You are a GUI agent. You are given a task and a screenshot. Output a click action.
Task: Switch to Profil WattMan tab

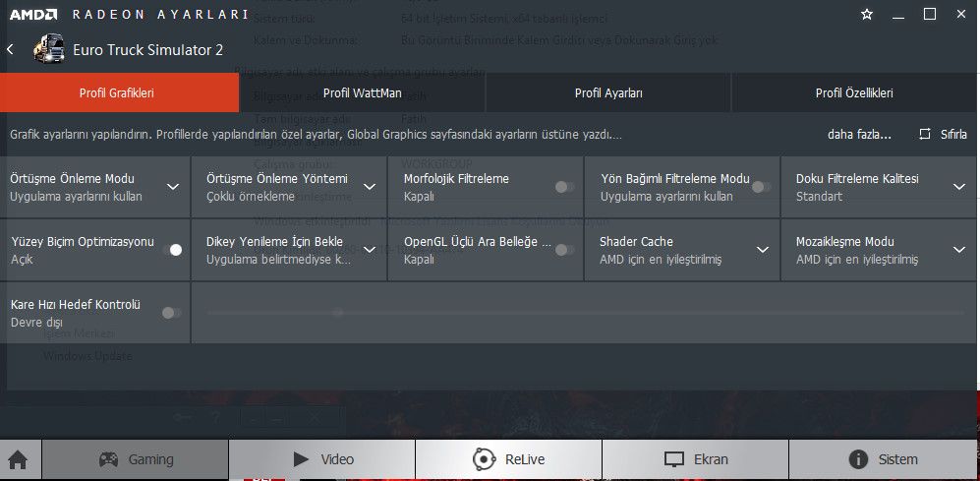tap(362, 93)
